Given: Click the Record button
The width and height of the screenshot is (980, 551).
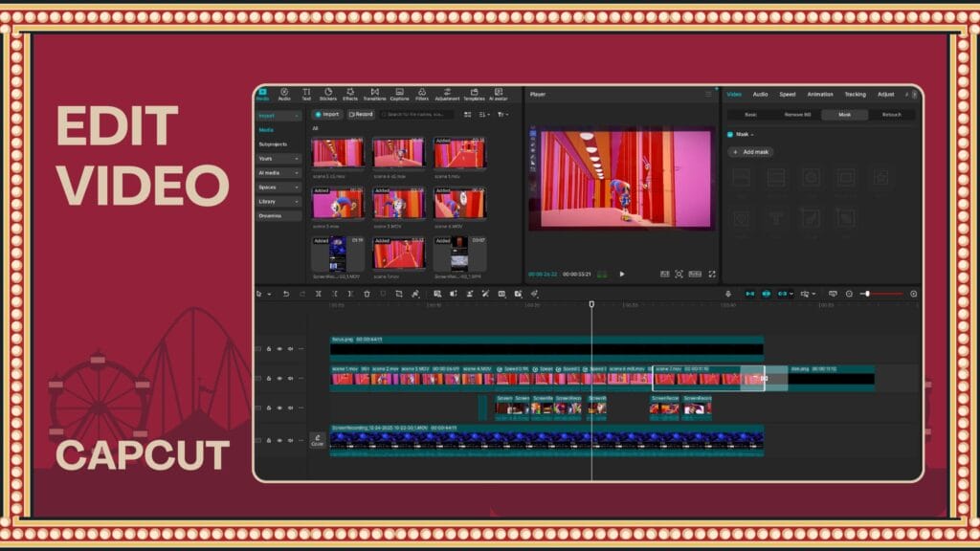Looking at the screenshot, I should tap(361, 115).
